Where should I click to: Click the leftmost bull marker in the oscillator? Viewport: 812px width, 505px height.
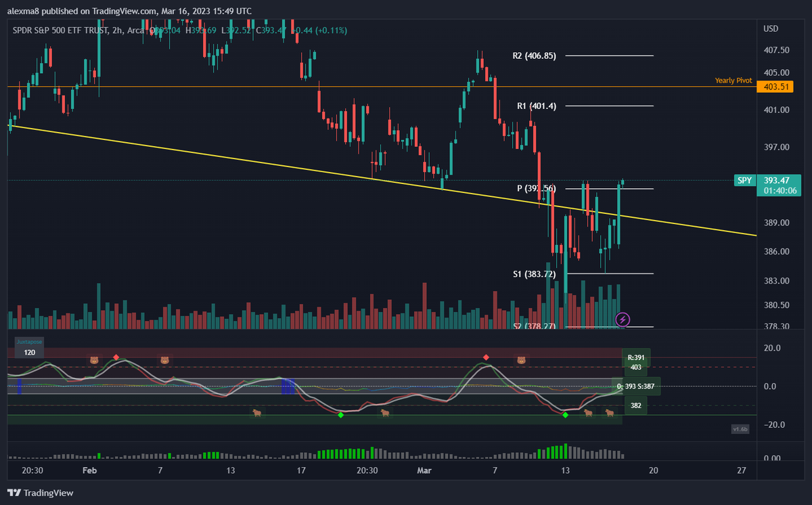(256, 412)
